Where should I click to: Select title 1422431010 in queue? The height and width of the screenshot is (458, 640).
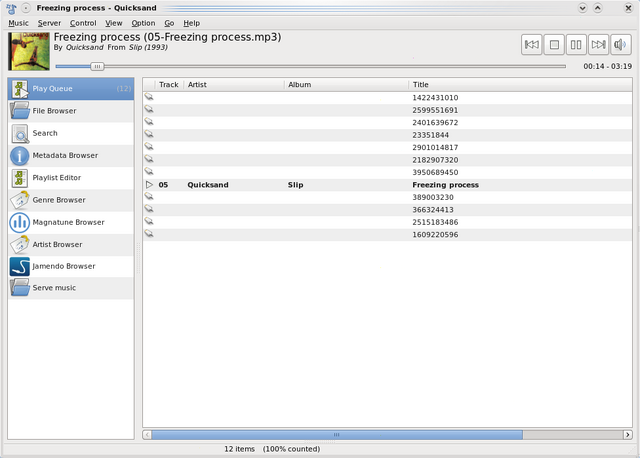[x=435, y=98]
